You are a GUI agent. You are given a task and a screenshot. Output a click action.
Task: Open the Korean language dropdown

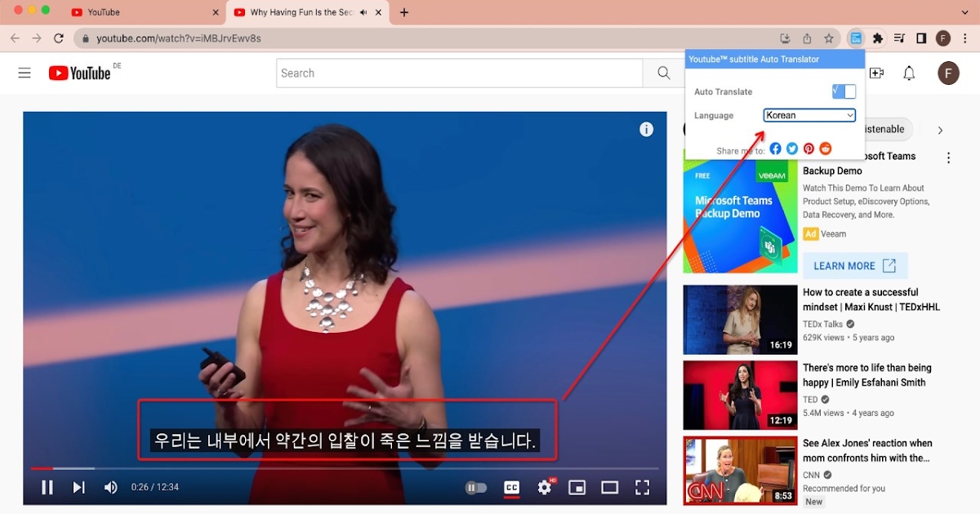tap(809, 115)
